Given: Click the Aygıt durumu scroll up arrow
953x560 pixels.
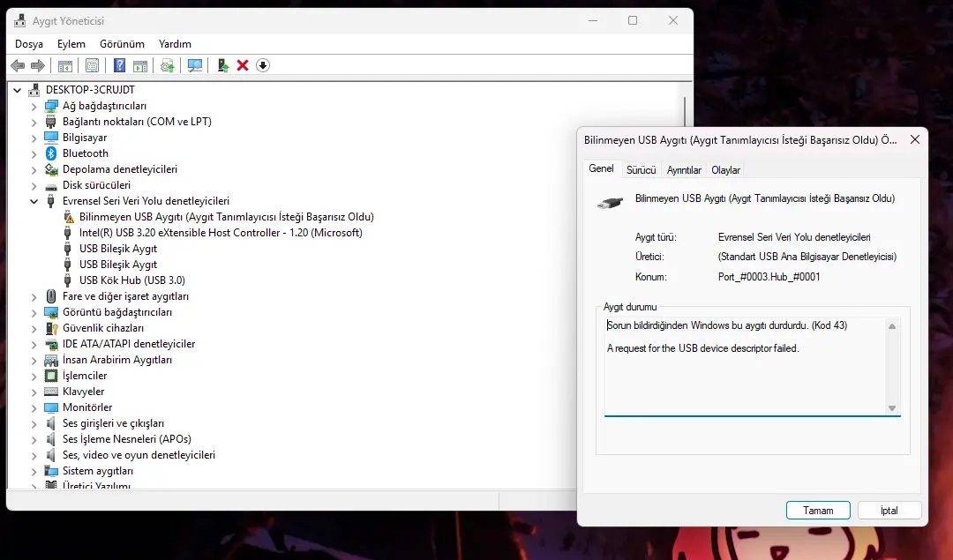Looking at the screenshot, I should pyautogui.click(x=891, y=326).
